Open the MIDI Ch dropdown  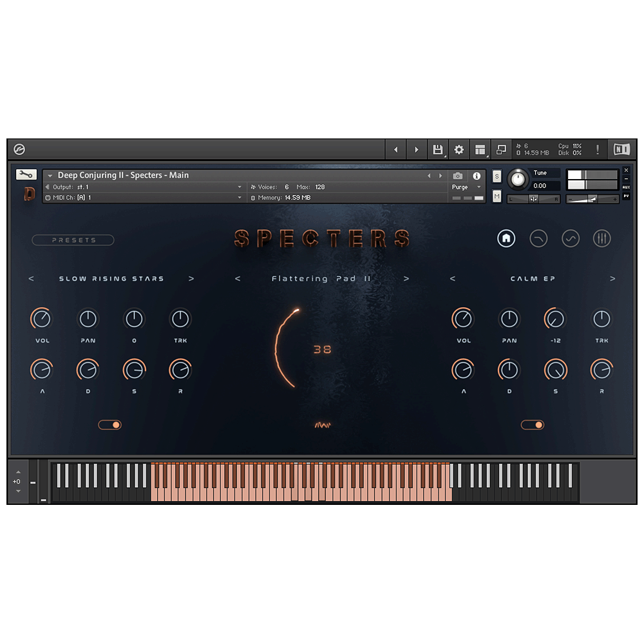tap(240, 198)
